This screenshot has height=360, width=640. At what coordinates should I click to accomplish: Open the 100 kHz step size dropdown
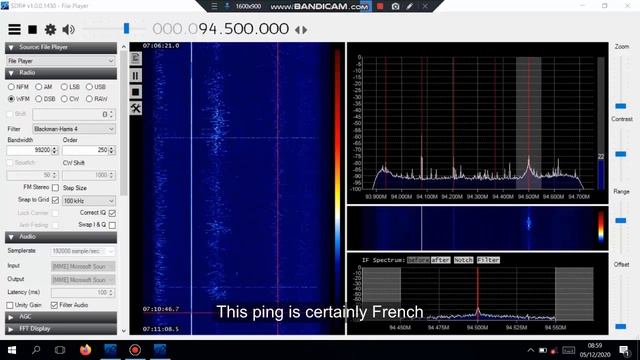[89, 201]
